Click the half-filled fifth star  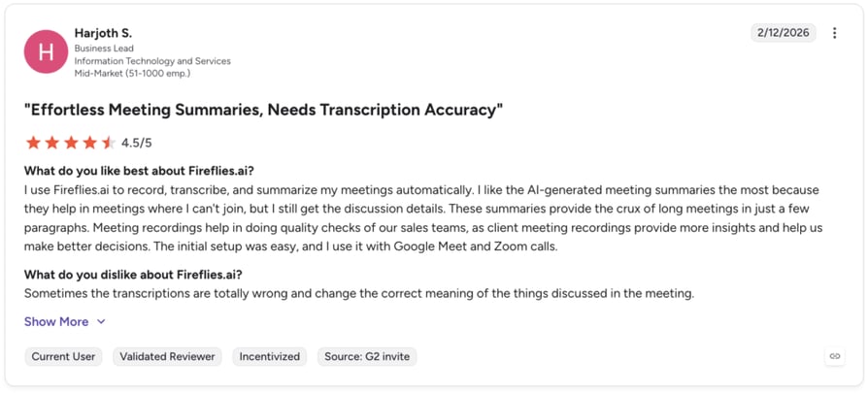pos(109,143)
